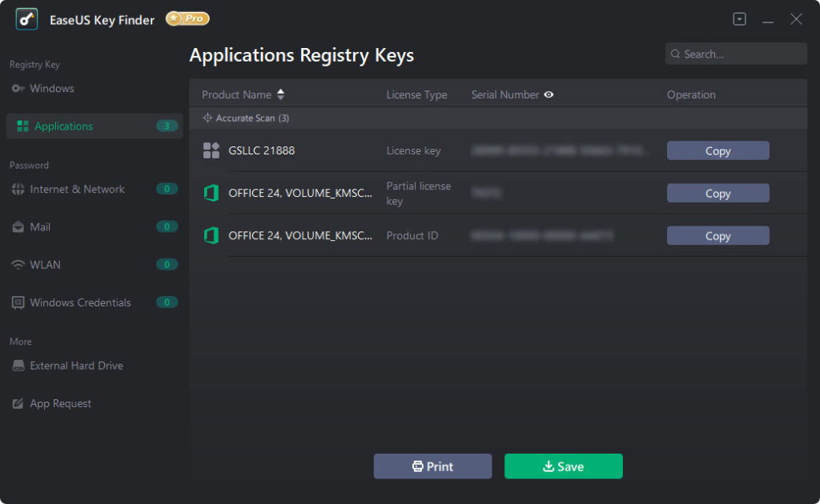Screen dimensions: 820x504
Task: Click the Serial Number column header
Action: tap(504, 94)
